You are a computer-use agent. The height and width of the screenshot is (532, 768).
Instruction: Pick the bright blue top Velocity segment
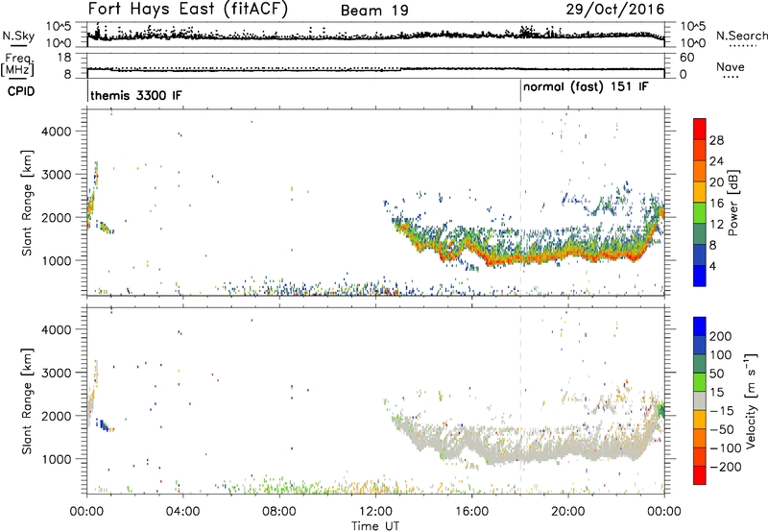(700, 326)
